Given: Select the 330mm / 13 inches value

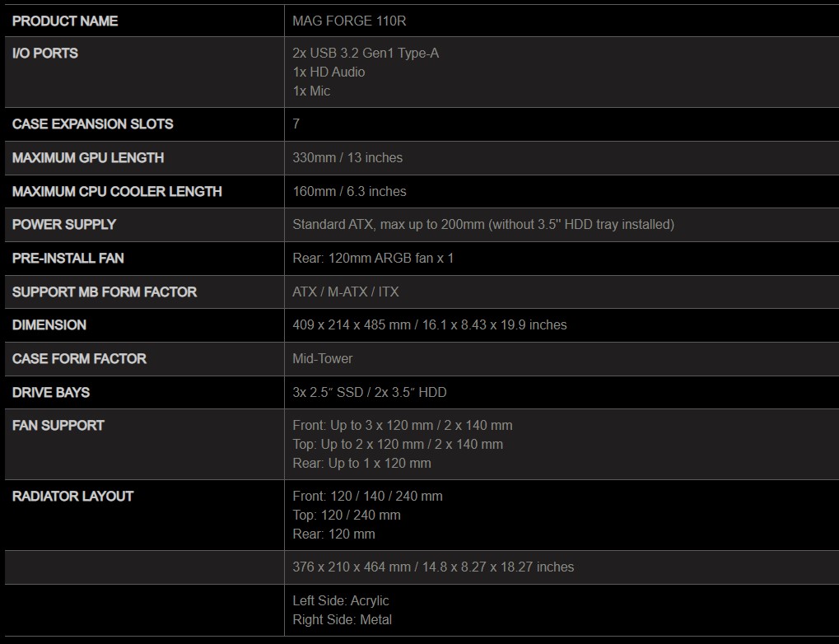Looking at the screenshot, I should coord(347,157).
